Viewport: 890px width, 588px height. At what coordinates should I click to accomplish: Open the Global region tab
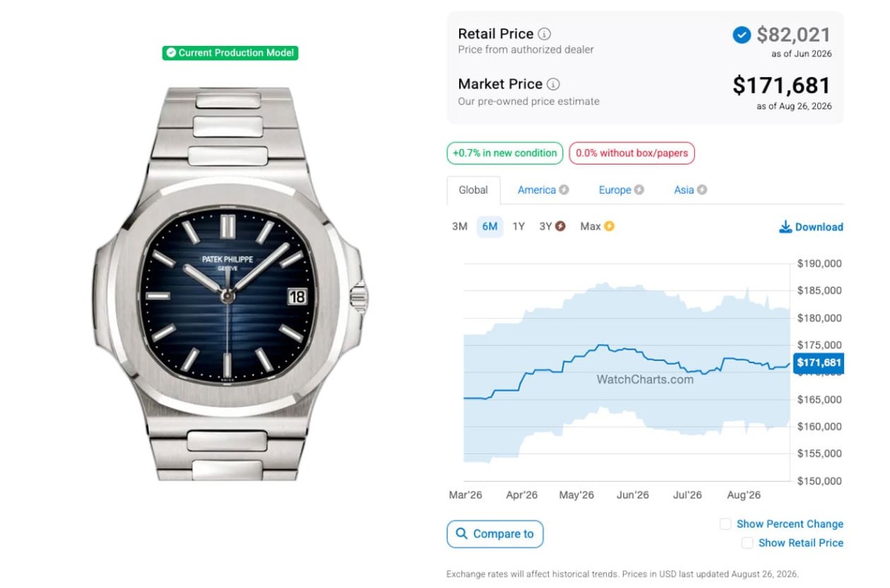473,190
